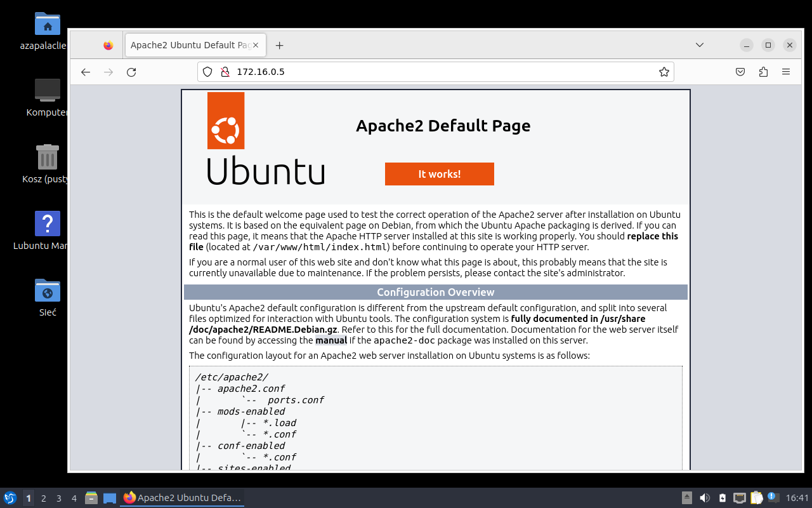This screenshot has width=812, height=508.
Task: Click the battery power tray icon
Action: (722, 498)
